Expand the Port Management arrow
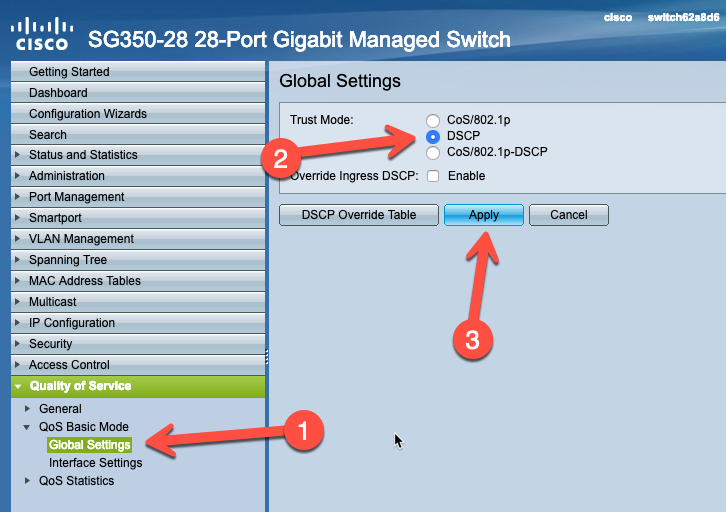Viewport: 726px width, 512px height. pyautogui.click(x=18, y=197)
